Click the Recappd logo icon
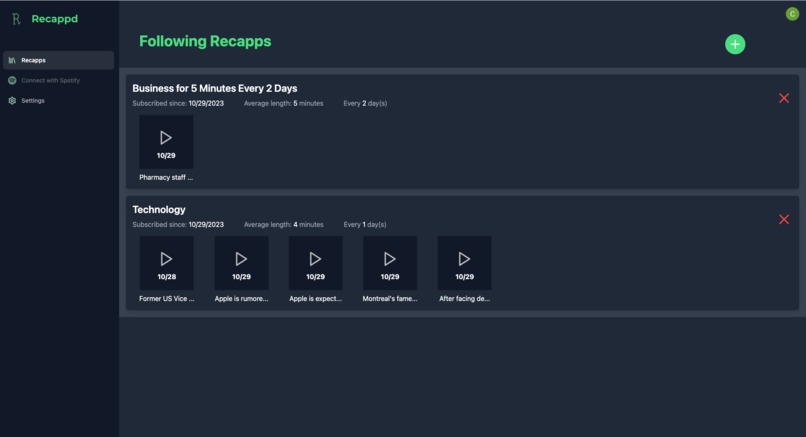This screenshot has height=437, width=806. (16, 19)
